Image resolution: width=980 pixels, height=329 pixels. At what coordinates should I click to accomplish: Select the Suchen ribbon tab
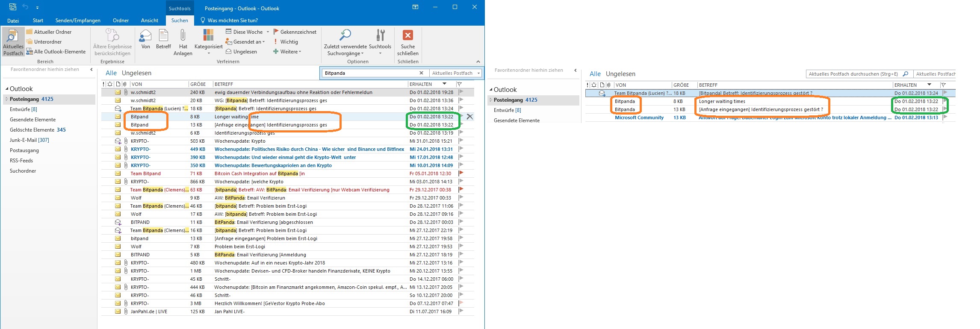coord(180,21)
